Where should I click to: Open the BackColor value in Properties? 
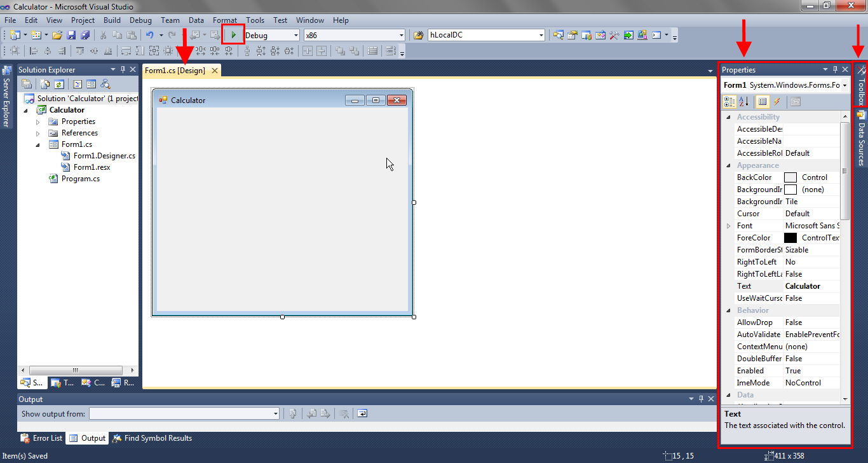[x=811, y=177]
